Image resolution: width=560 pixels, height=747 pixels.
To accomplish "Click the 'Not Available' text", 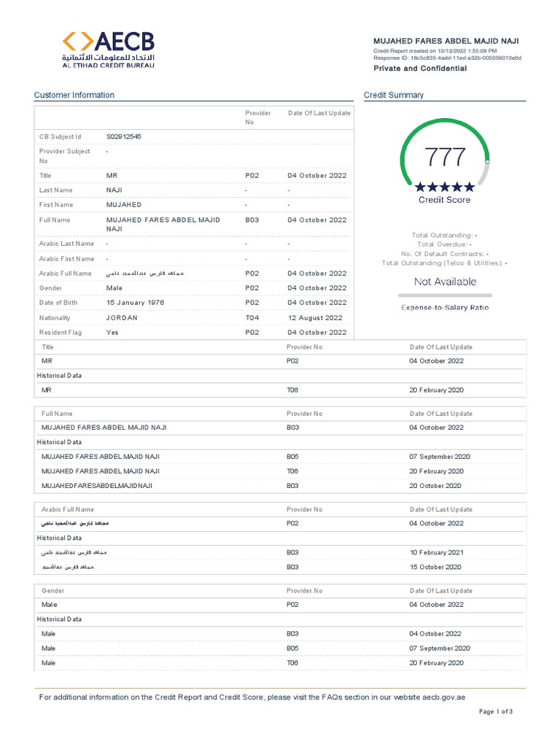I will (445, 282).
